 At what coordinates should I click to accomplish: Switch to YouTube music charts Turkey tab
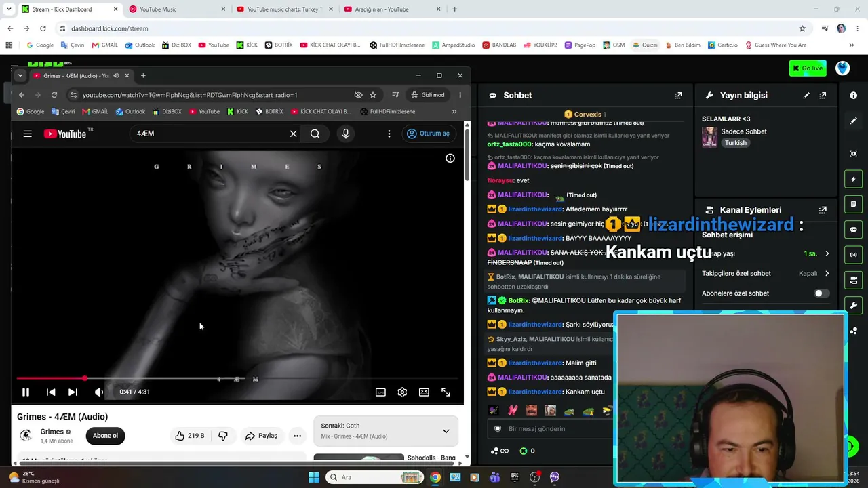(x=283, y=9)
